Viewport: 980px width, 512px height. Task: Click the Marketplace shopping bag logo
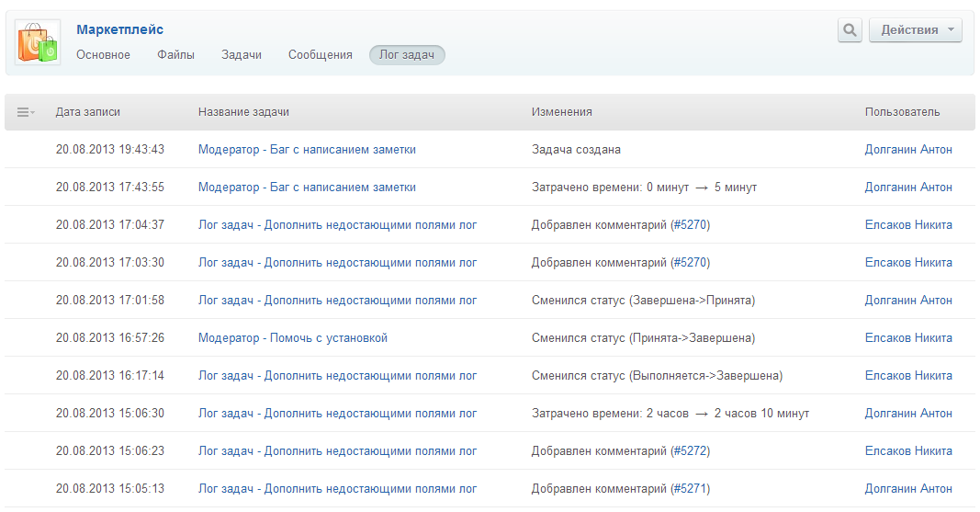point(38,42)
